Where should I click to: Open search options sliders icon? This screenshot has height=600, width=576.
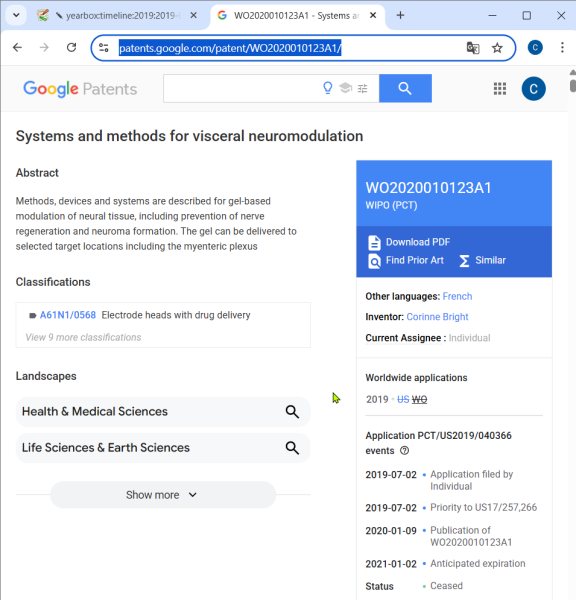coord(362,89)
